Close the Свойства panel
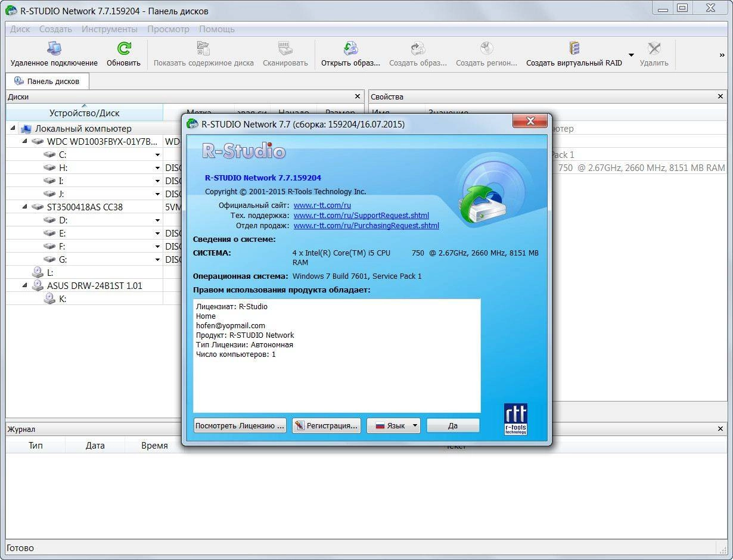Viewport: 733px width, 560px height. point(720,96)
